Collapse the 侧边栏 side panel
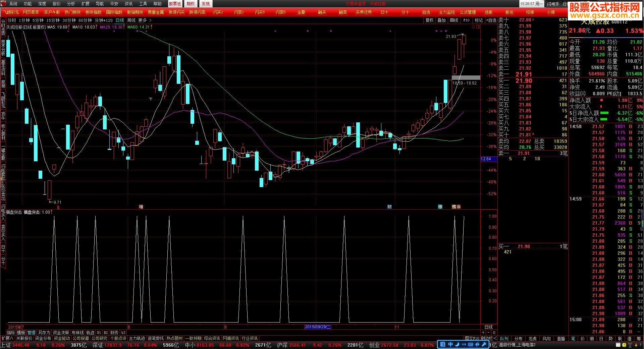Viewport: 644px width, 349px height. point(489,338)
